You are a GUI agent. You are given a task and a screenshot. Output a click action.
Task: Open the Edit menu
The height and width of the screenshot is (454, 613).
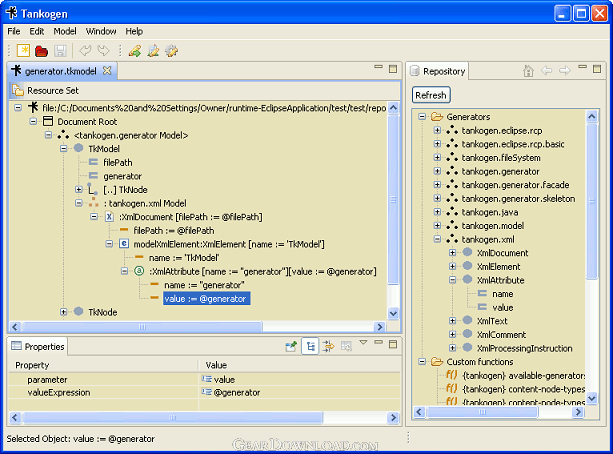(x=37, y=31)
